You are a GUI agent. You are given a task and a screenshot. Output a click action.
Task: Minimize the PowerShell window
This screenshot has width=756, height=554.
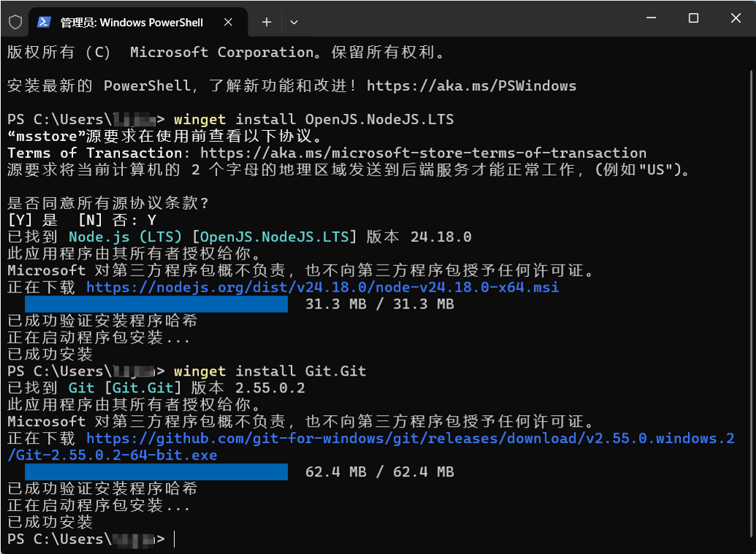click(x=651, y=18)
